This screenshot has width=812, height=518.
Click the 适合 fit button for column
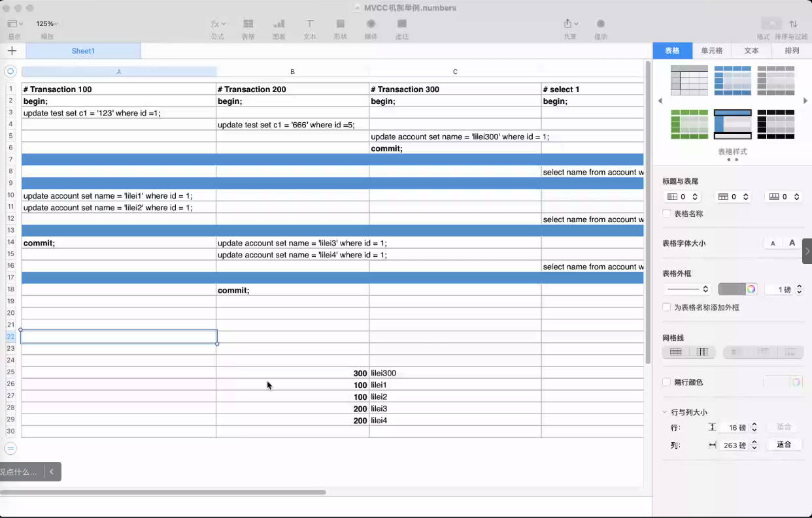[784, 444]
